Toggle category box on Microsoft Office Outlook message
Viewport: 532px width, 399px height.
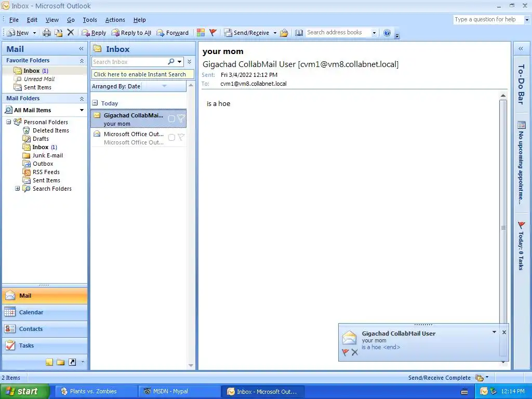171,137
